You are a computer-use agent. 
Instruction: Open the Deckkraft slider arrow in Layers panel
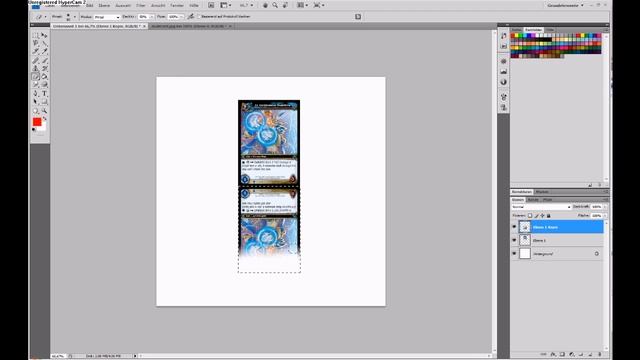(605, 207)
